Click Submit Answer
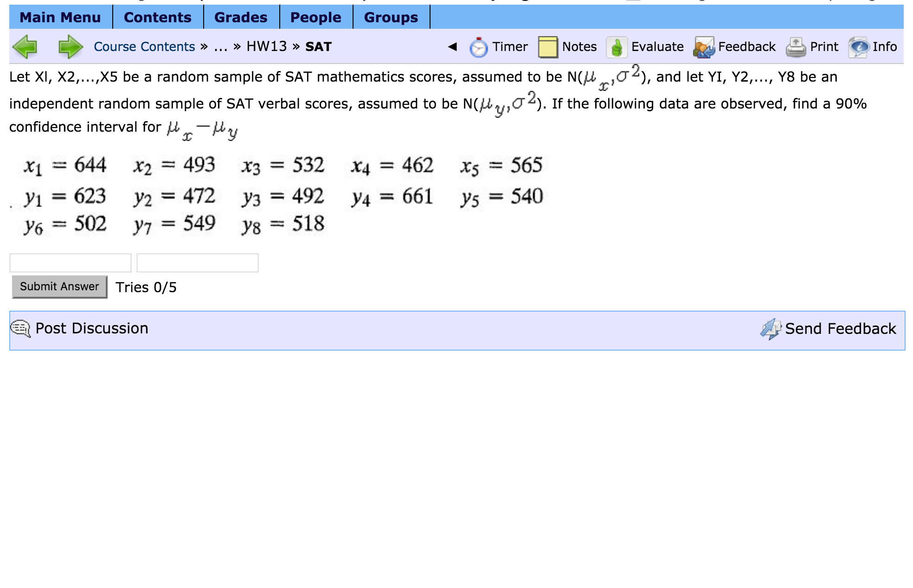Image resolution: width=913 pixels, height=588 pixels. coord(59,287)
